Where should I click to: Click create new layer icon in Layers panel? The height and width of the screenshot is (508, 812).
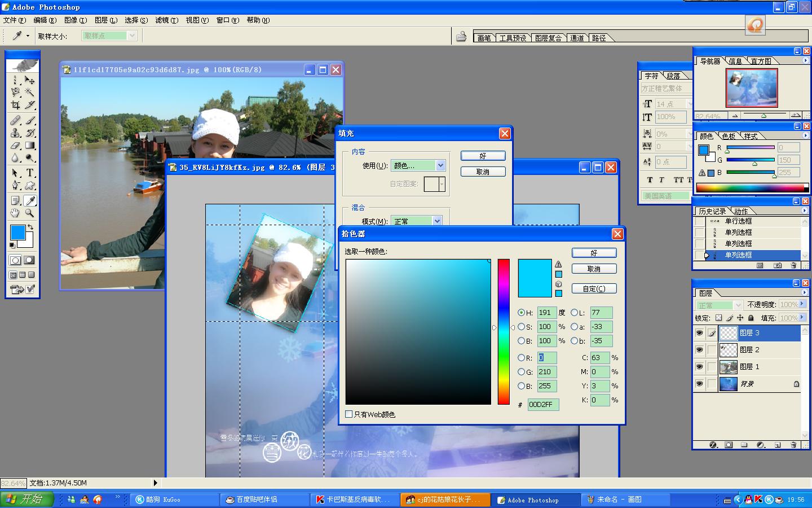pyautogui.click(x=778, y=445)
